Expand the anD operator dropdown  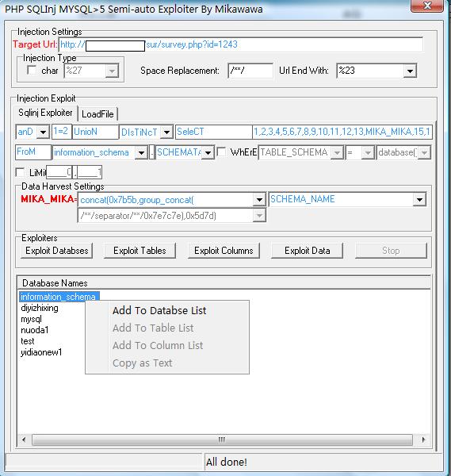[x=43, y=132]
